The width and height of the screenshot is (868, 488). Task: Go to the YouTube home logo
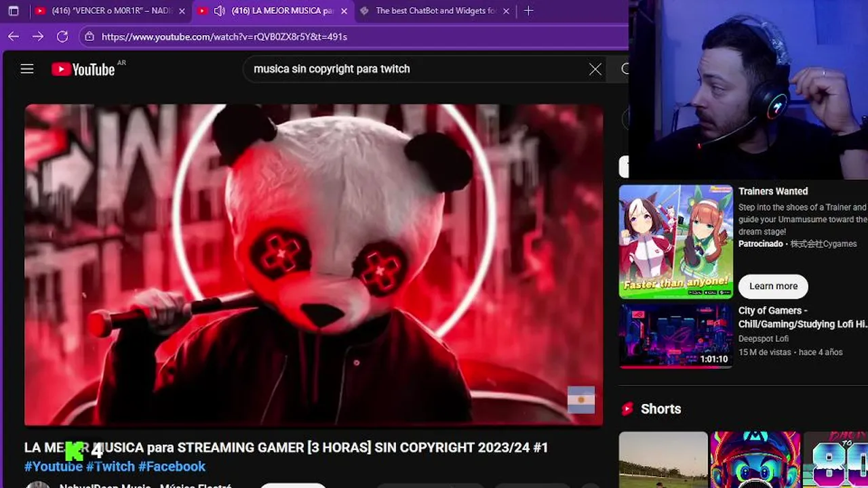click(x=84, y=69)
